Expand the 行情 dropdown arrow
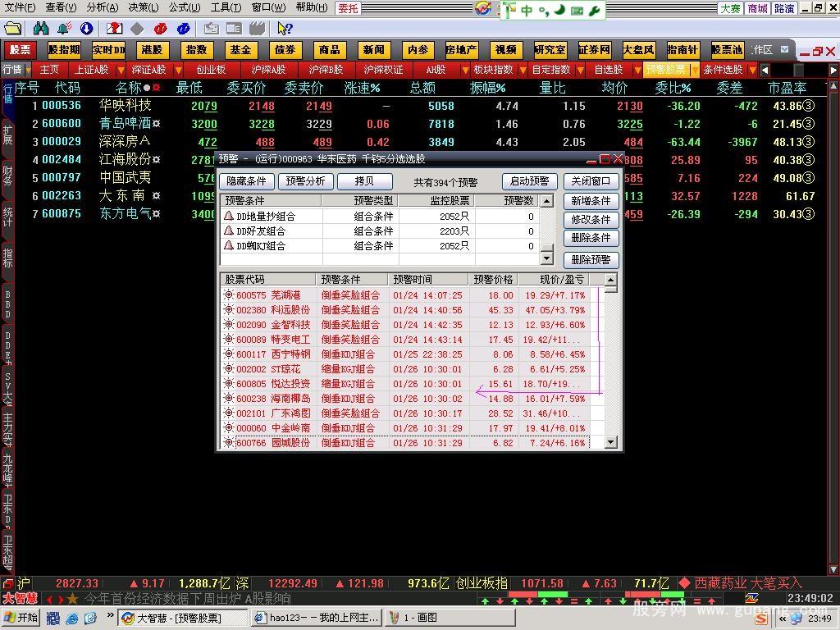840x630 pixels. pyautogui.click(x=28, y=71)
